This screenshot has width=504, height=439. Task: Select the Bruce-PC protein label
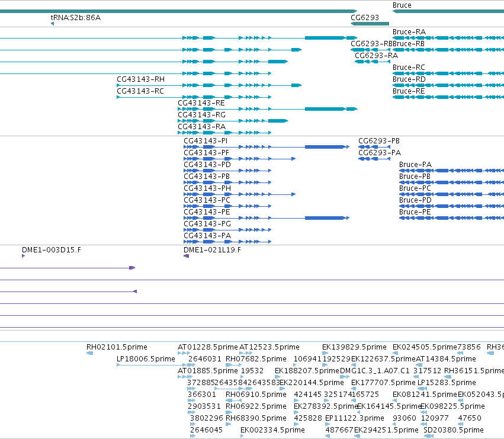click(415, 189)
